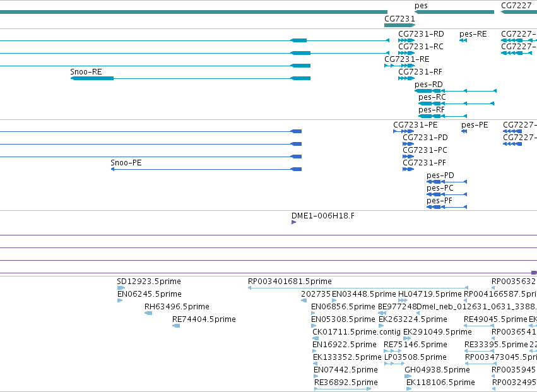Select the DME1-006H18.F feature label
Image resolution: width=537 pixels, height=392 pixels.
click(323, 217)
